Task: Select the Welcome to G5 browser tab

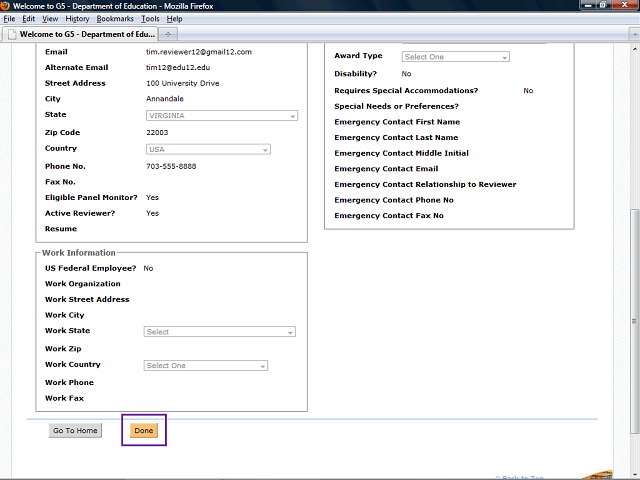Action: pos(81,34)
